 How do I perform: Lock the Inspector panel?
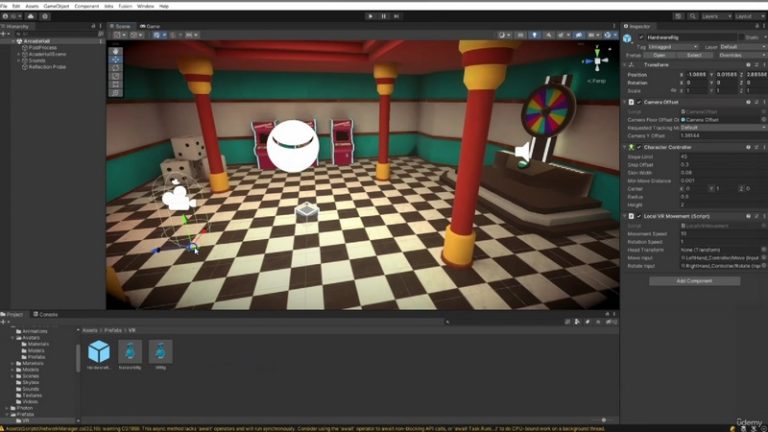click(757, 26)
